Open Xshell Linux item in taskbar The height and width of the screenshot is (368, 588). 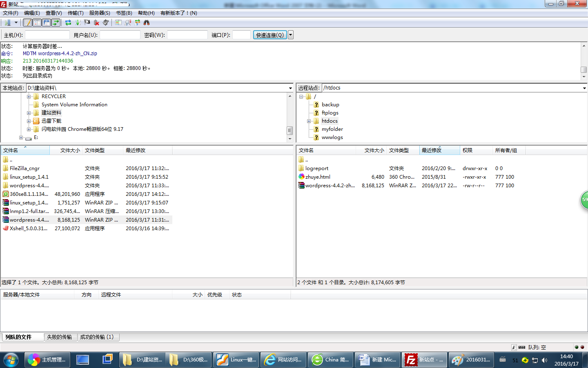(x=236, y=360)
